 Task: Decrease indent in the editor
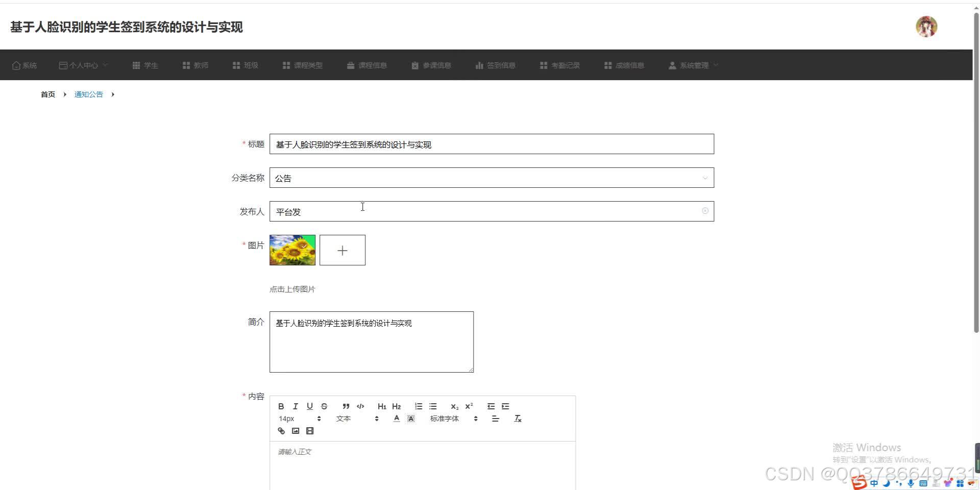[491, 406]
